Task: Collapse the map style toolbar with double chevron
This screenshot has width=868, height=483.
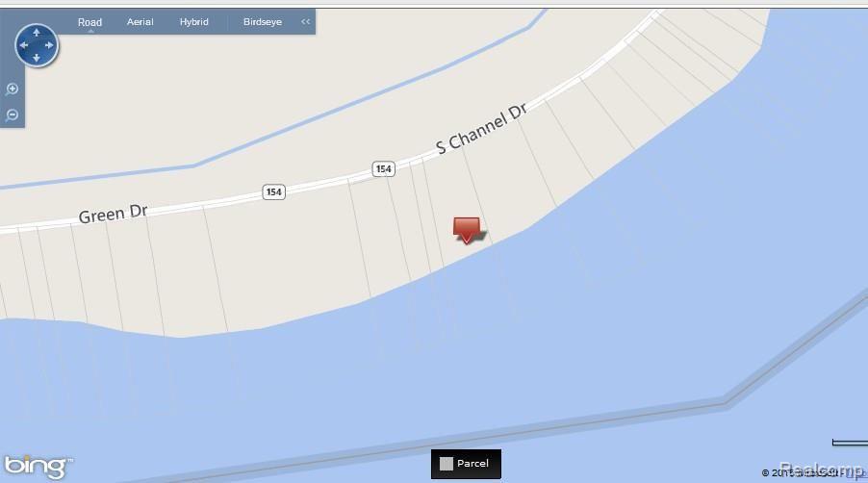Action: pyautogui.click(x=306, y=21)
